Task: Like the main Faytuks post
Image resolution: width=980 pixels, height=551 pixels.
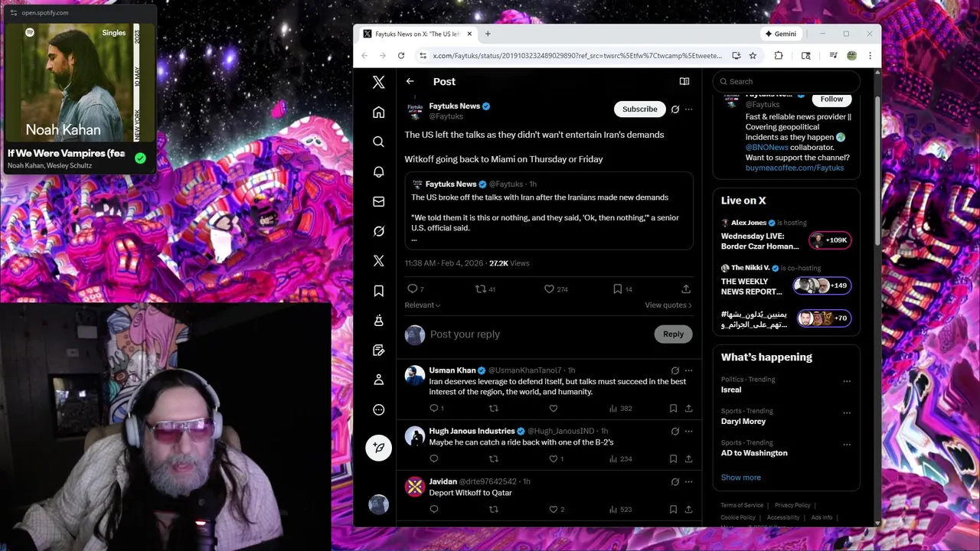Action: point(549,289)
